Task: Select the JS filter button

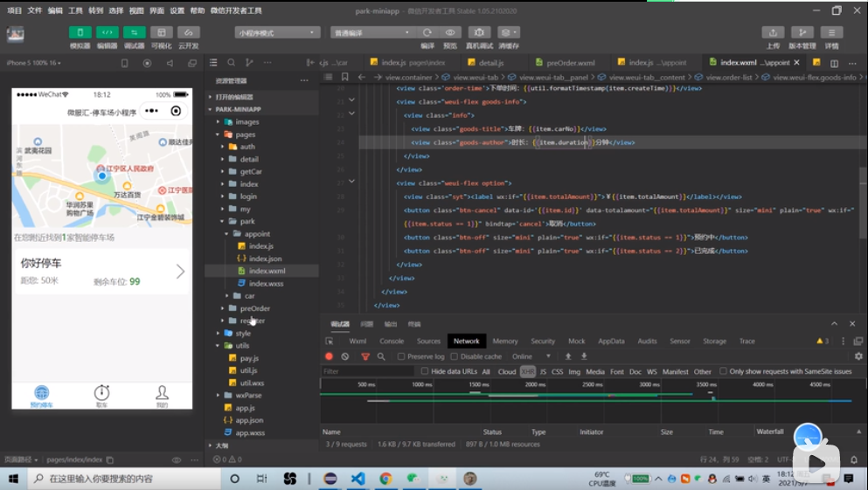Action: (543, 371)
